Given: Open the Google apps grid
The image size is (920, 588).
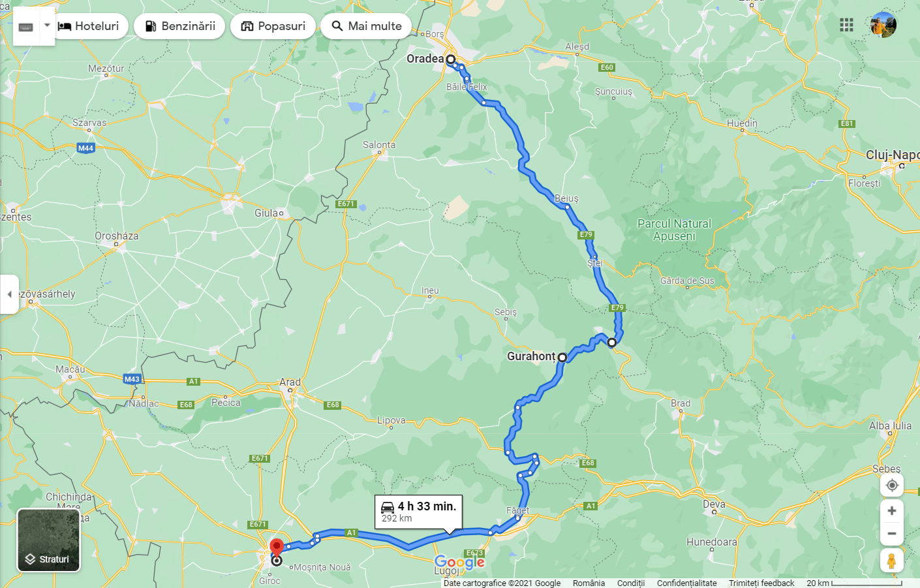Looking at the screenshot, I should (x=846, y=25).
